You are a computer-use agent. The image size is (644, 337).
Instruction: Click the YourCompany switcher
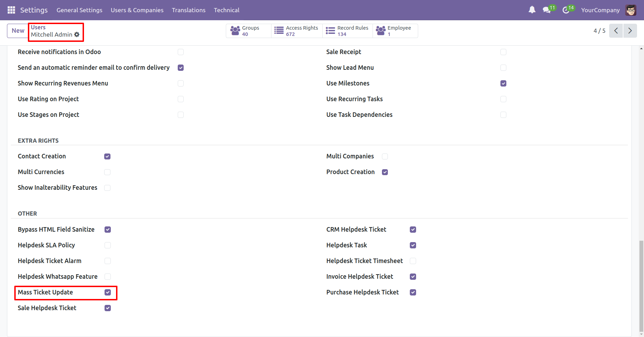click(x=600, y=10)
